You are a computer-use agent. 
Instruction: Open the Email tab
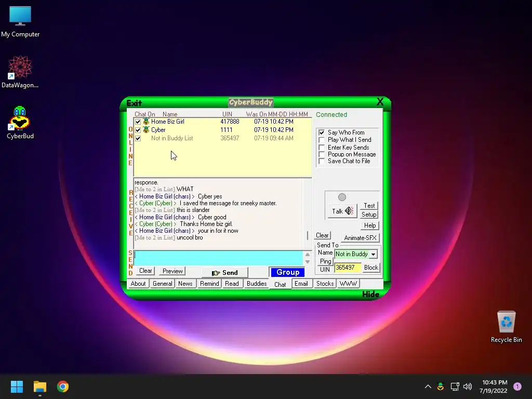[x=301, y=284]
